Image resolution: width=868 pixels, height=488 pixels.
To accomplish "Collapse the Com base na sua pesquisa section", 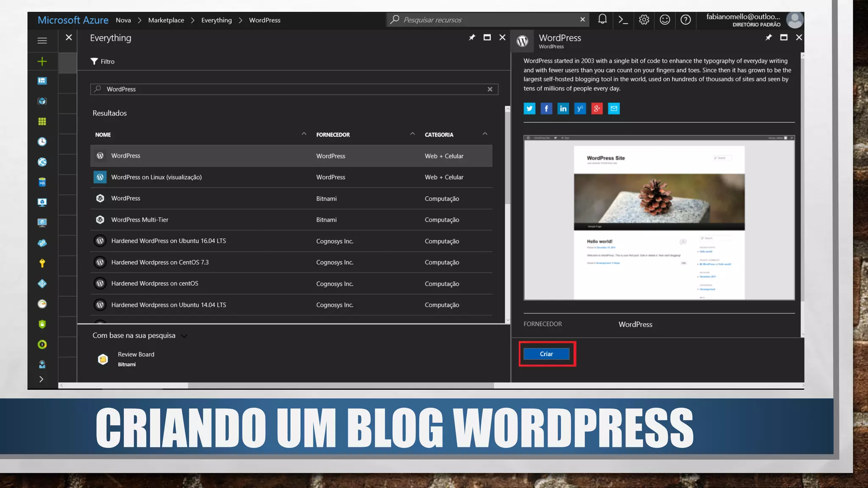I will point(184,336).
